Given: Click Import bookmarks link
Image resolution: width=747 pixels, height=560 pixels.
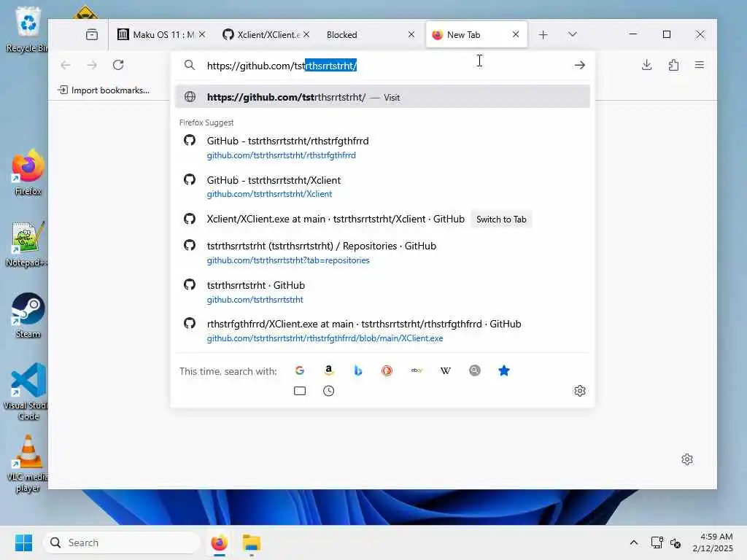Looking at the screenshot, I should pos(104,90).
